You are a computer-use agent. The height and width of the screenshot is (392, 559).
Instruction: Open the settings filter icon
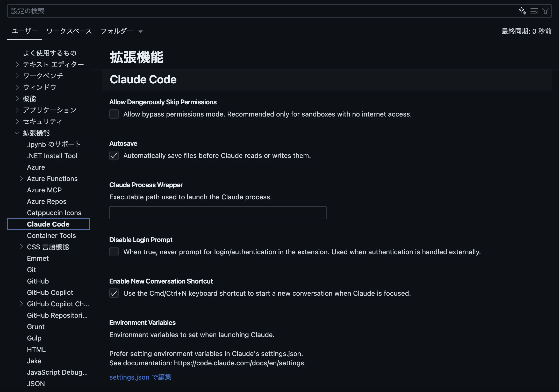[546, 11]
